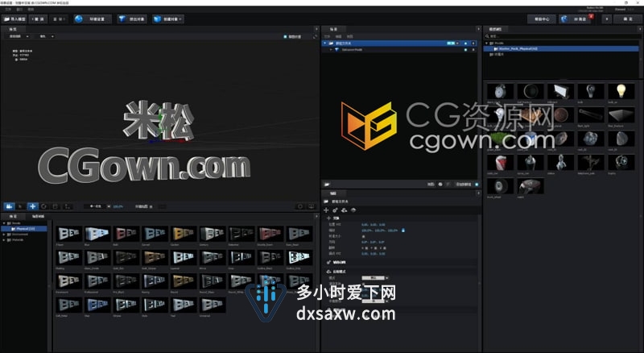This screenshot has height=353, width=644.
Task: Click the OK confirm button at top right
Action: pos(628,19)
